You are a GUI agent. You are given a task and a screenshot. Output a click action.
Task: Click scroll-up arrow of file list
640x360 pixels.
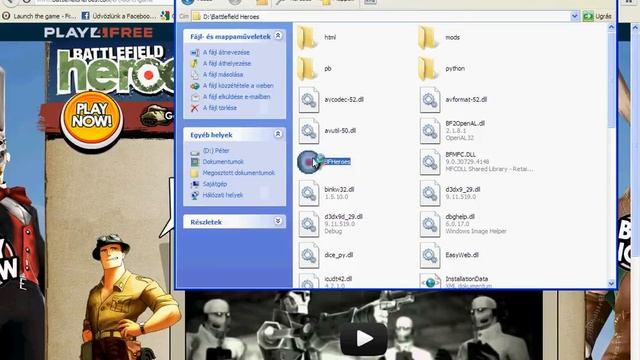pyautogui.click(x=611, y=27)
